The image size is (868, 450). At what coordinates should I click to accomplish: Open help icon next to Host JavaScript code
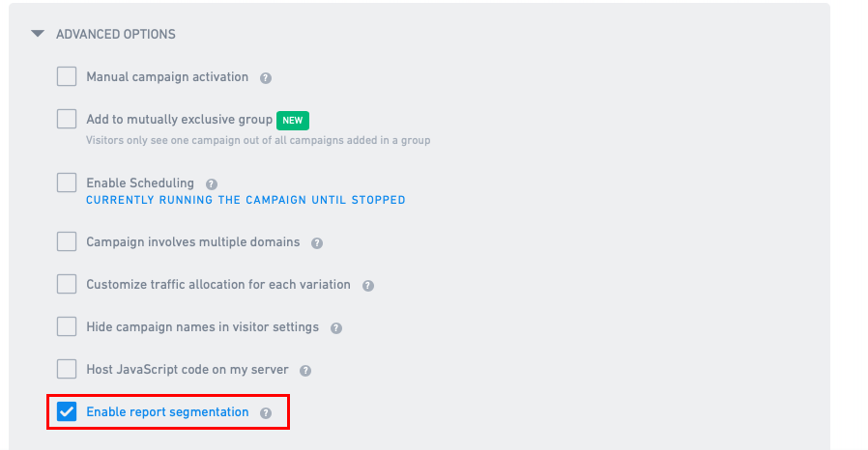[x=305, y=371]
